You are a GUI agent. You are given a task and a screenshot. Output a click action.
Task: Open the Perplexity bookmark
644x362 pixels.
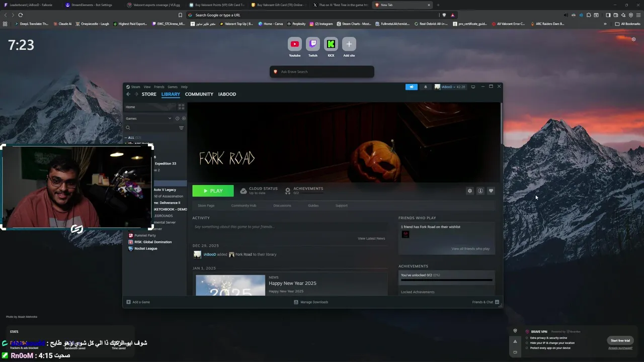pos(296,24)
